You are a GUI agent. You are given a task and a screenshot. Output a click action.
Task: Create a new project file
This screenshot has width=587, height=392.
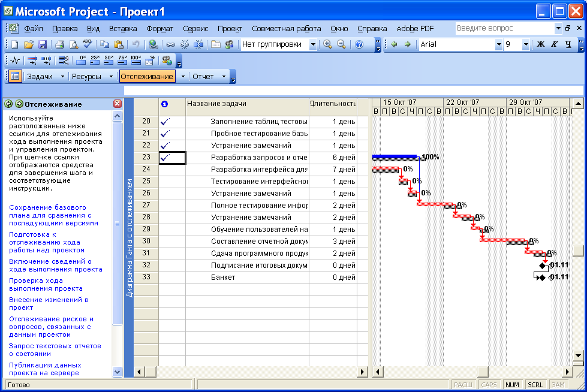(14, 44)
